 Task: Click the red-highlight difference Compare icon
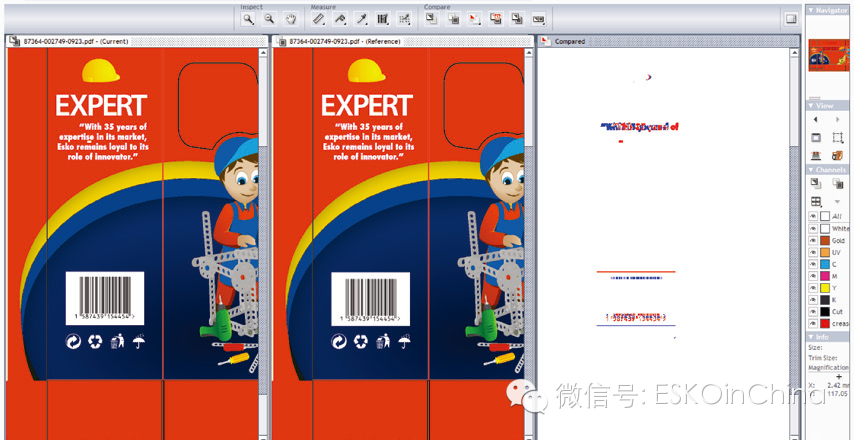(474, 19)
